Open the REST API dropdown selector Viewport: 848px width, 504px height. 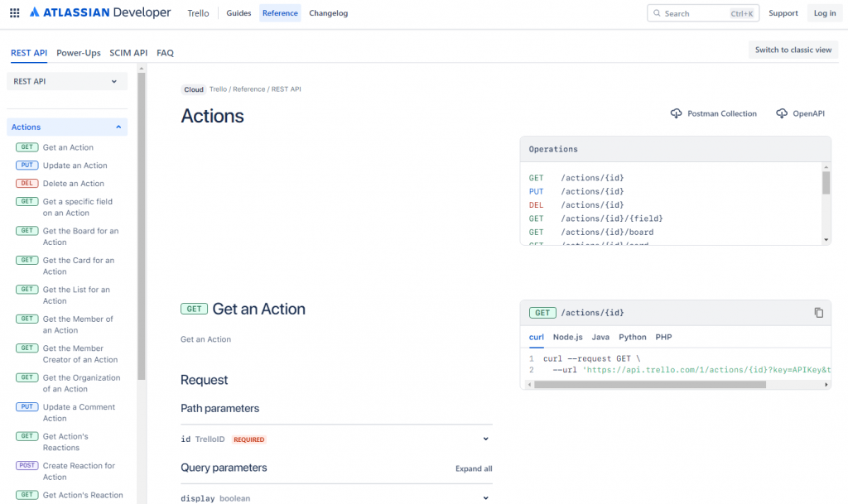pyautogui.click(x=66, y=81)
